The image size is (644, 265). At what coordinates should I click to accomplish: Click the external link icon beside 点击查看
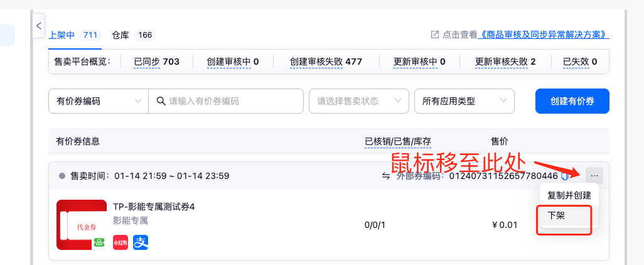point(434,35)
